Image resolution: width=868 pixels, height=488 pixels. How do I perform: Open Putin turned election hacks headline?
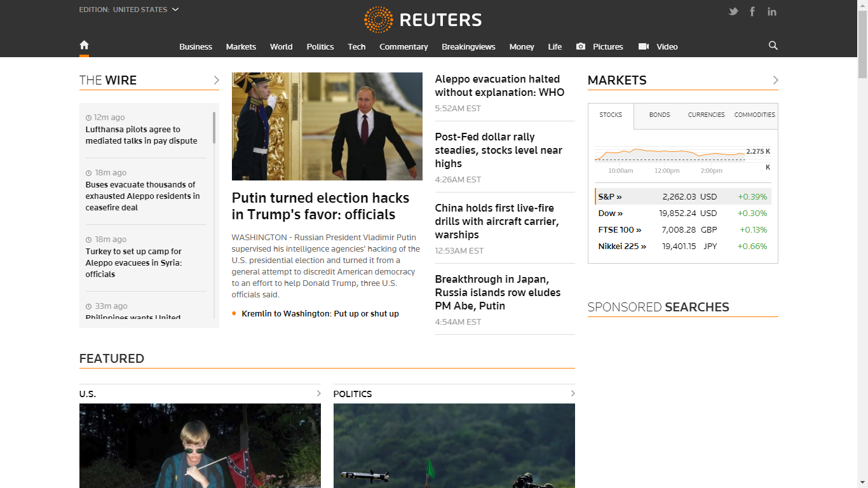pos(320,206)
